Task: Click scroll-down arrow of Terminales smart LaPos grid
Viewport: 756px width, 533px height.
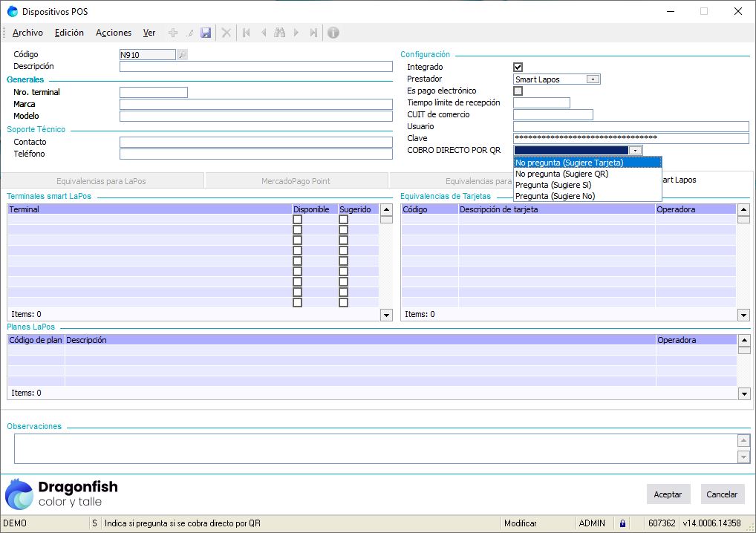Action: (x=387, y=315)
